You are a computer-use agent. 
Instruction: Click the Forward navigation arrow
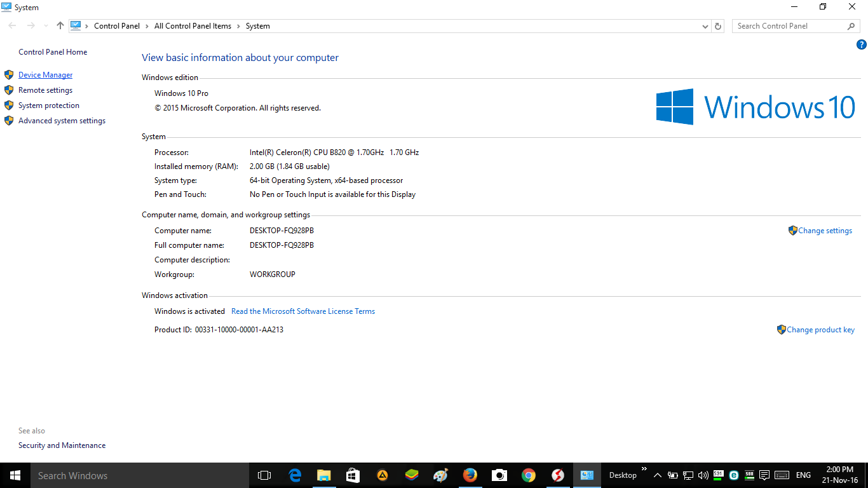tap(31, 26)
